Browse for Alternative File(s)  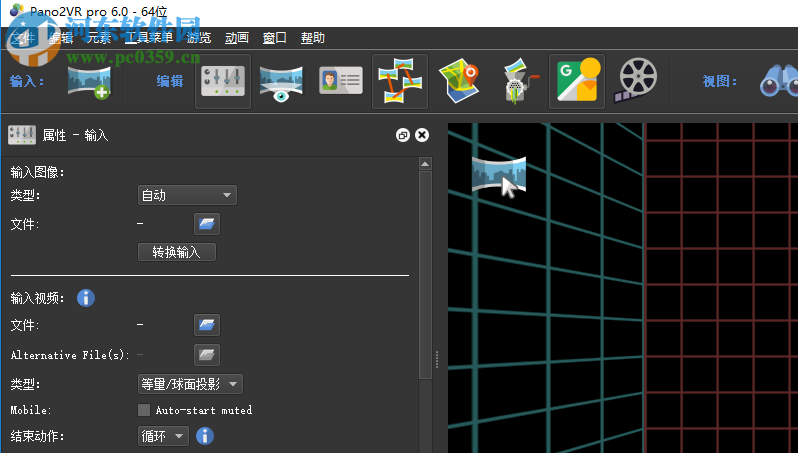coord(207,355)
